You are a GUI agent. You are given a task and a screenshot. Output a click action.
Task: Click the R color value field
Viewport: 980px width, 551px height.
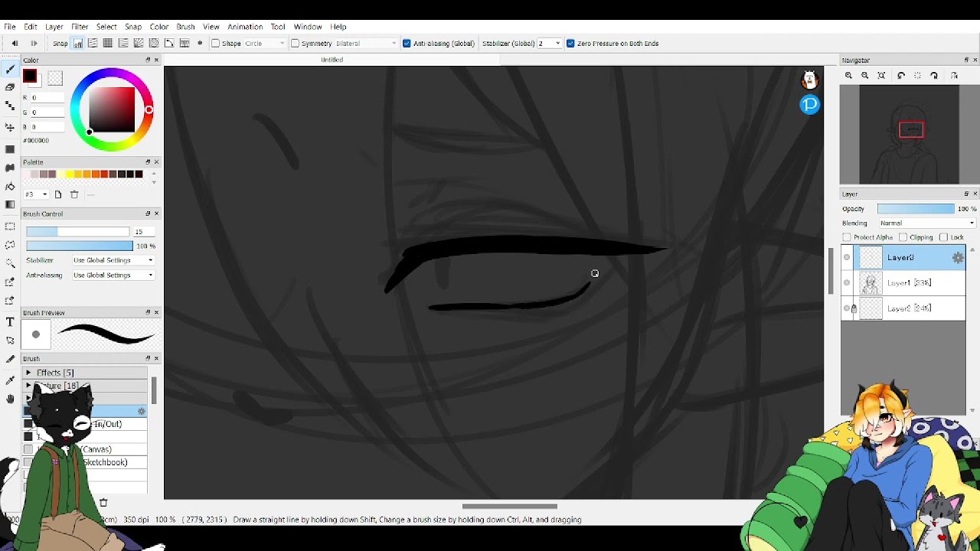tap(46, 98)
